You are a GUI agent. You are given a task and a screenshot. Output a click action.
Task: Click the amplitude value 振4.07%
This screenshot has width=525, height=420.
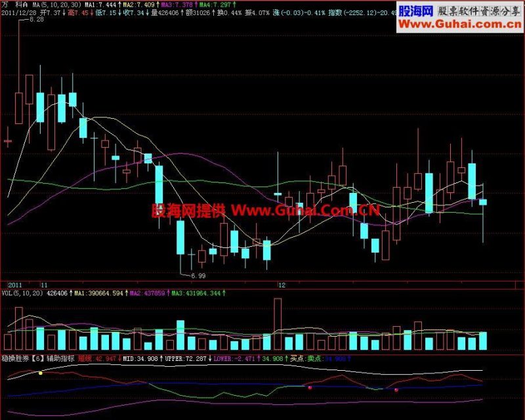(257, 13)
